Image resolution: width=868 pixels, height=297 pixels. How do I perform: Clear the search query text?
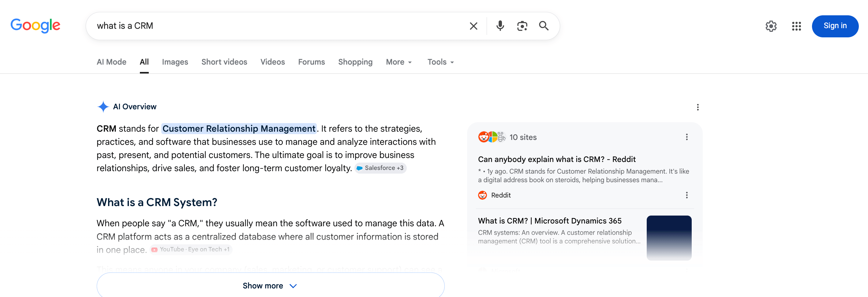coord(473,26)
